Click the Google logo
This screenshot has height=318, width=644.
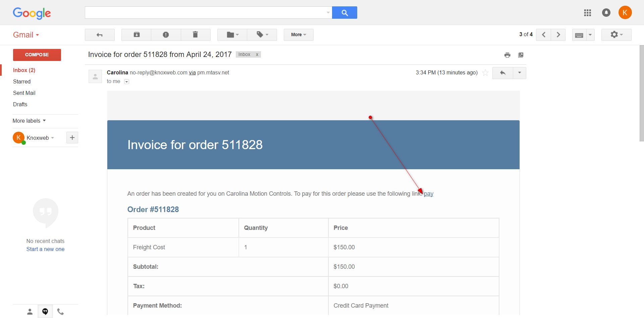point(32,13)
